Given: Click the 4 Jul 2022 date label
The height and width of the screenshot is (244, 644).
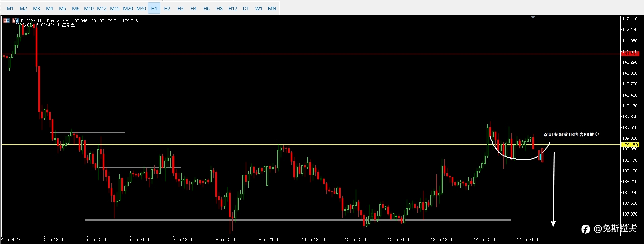Looking at the screenshot, I should point(11,239).
